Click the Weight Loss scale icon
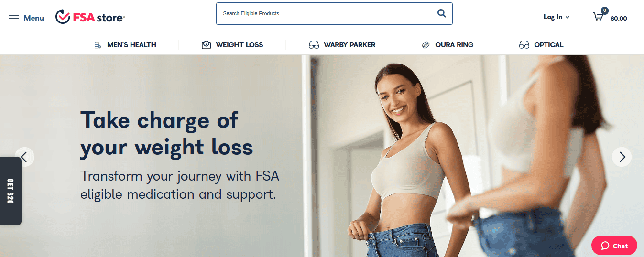The width and height of the screenshot is (644, 257). pyautogui.click(x=206, y=45)
